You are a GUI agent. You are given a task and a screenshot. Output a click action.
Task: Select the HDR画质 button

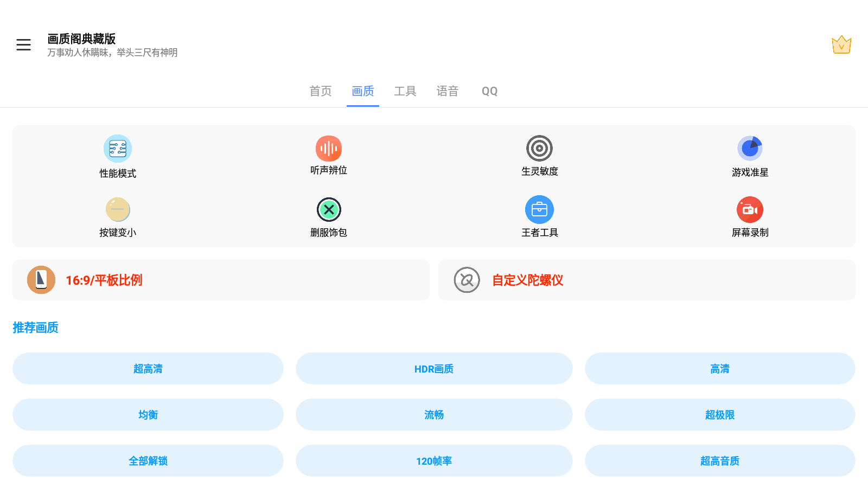click(434, 369)
